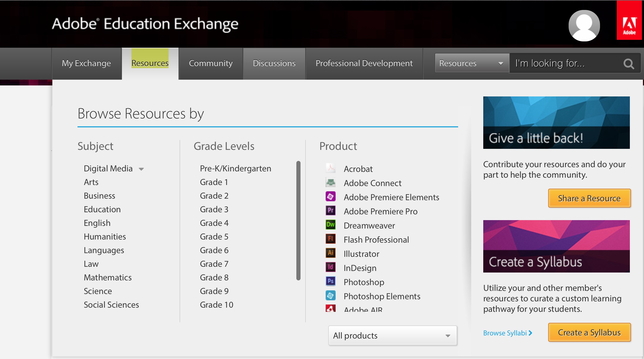Open the Professional Development menu
The height and width of the screenshot is (359, 644).
[364, 63]
